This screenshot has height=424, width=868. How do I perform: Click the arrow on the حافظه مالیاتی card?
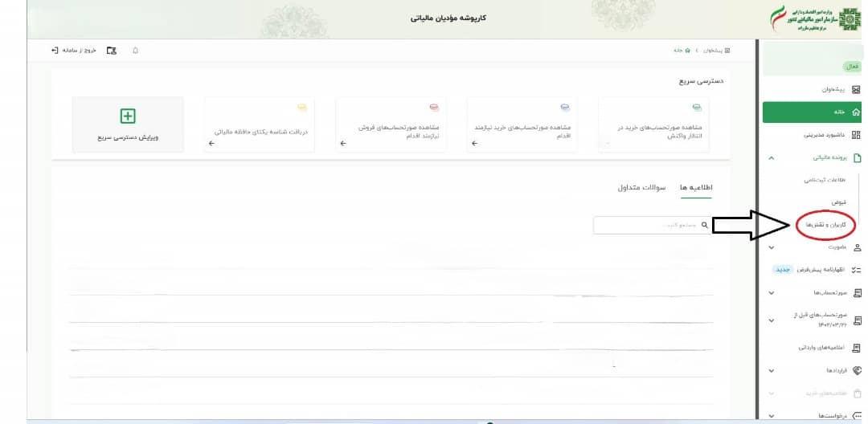click(x=211, y=144)
